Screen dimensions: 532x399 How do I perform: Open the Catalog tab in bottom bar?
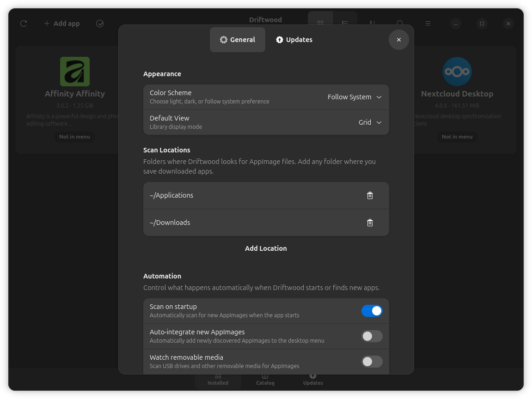click(265, 380)
